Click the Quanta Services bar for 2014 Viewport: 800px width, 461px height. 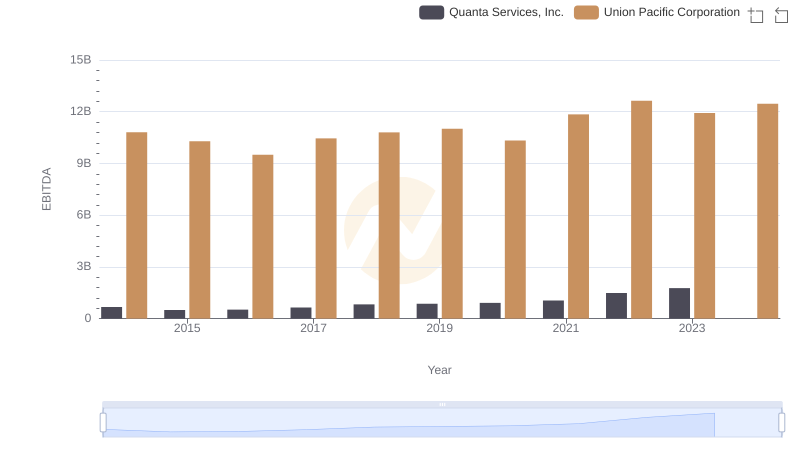click(112, 313)
